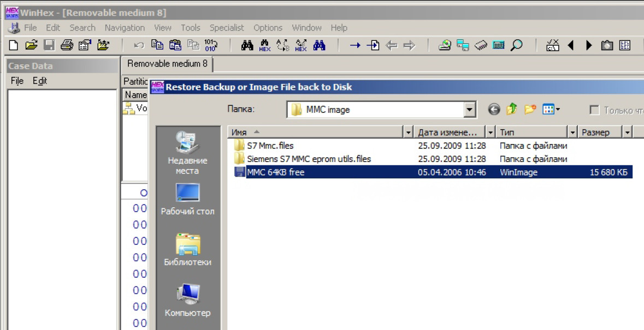Open the Case Data File menu

tap(17, 81)
